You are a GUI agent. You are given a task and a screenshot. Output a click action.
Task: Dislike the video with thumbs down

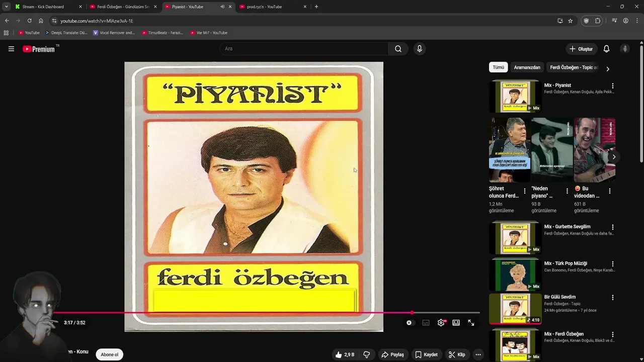click(x=367, y=354)
